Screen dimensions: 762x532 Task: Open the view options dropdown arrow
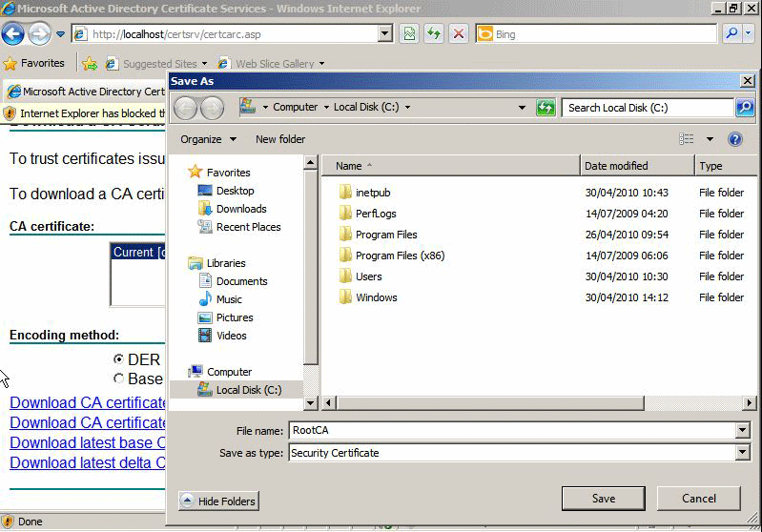point(710,139)
